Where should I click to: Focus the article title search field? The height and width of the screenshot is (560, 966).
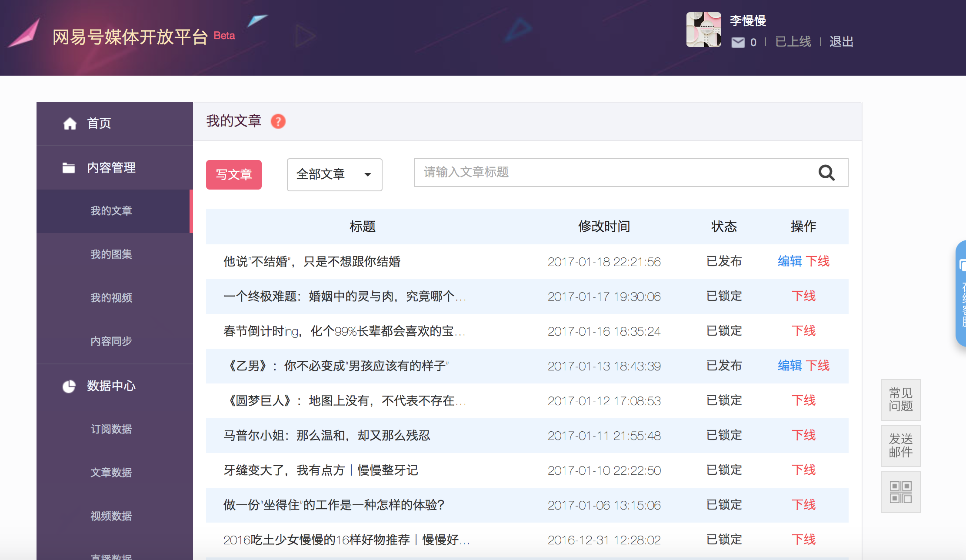pyautogui.click(x=613, y=173)
